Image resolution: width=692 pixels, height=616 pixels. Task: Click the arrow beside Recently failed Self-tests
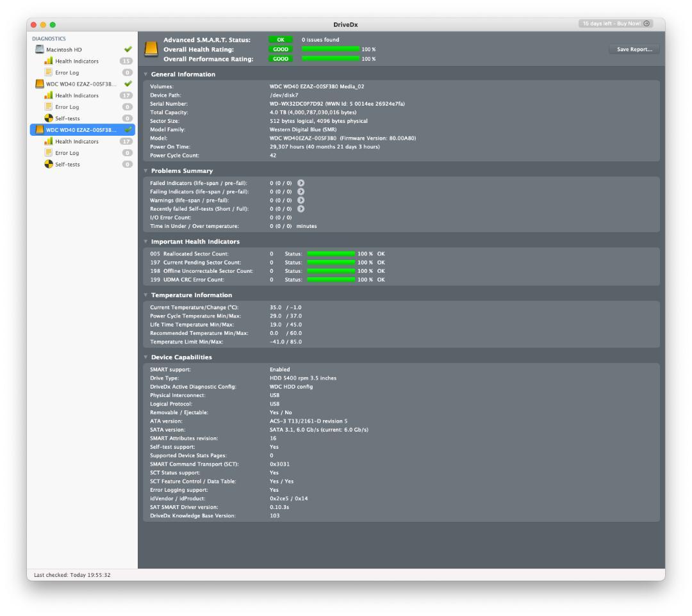(x=301, y=209)
